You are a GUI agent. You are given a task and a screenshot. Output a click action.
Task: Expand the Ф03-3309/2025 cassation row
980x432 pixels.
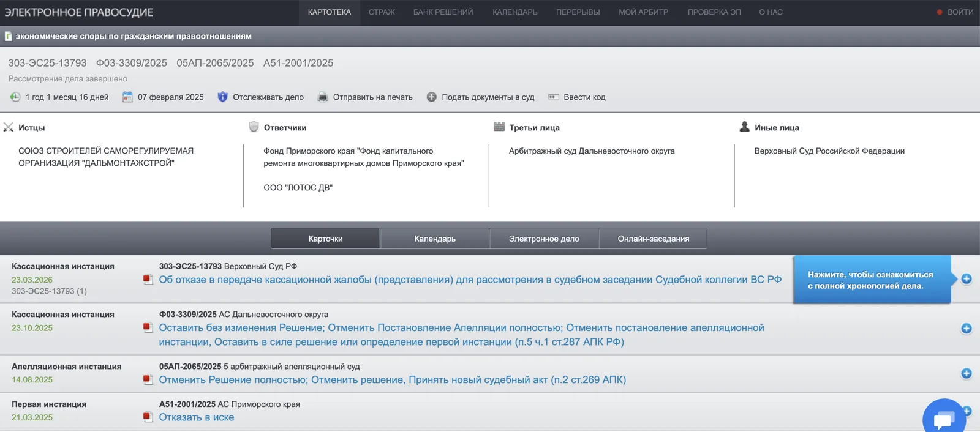tap(967, 329)
